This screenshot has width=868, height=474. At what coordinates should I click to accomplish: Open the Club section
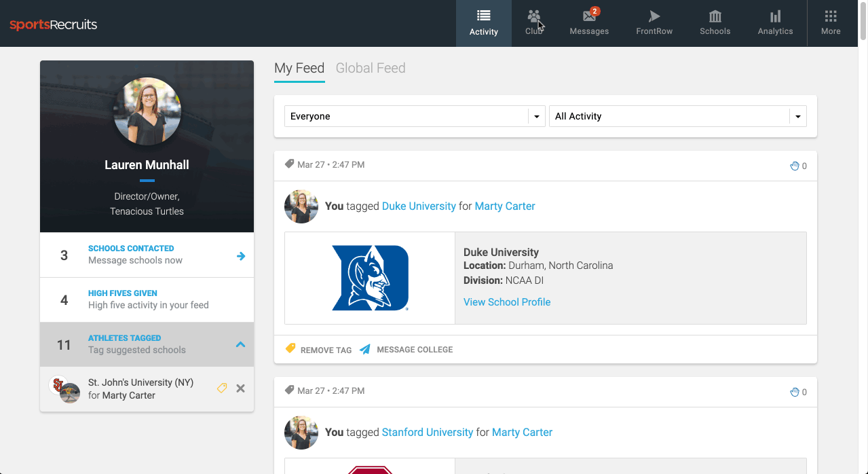pos(534,23)
